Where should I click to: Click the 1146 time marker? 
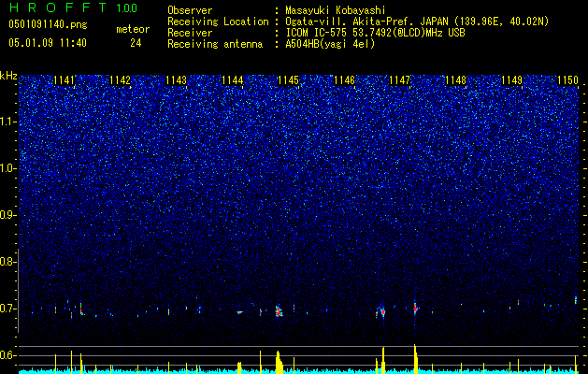tap(344, 80)
